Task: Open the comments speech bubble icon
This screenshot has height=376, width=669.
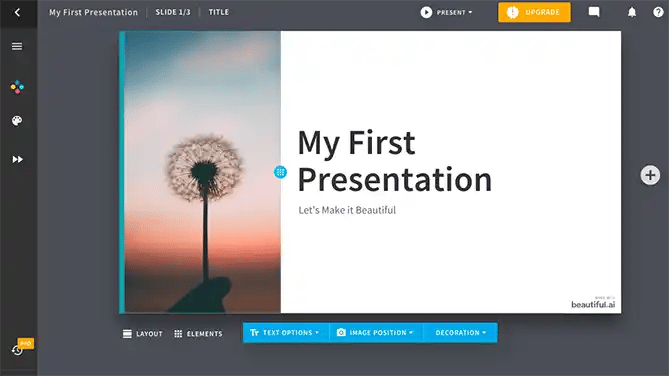Action: (x=594, y=12)
